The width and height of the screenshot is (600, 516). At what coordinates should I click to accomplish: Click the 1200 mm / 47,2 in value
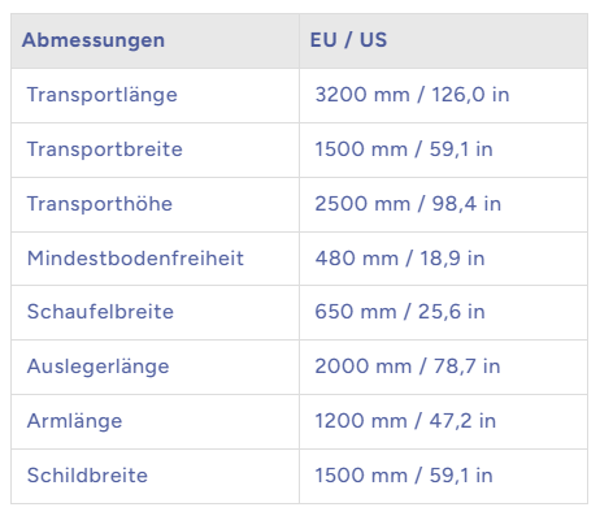(x=405, y=421)
